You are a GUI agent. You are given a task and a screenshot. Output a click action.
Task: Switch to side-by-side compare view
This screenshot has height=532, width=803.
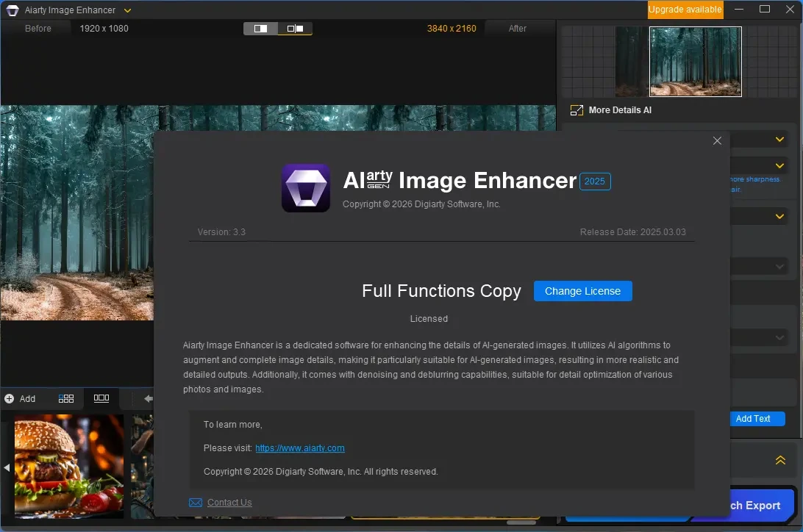pyautogui.click(x=295, y=29)
